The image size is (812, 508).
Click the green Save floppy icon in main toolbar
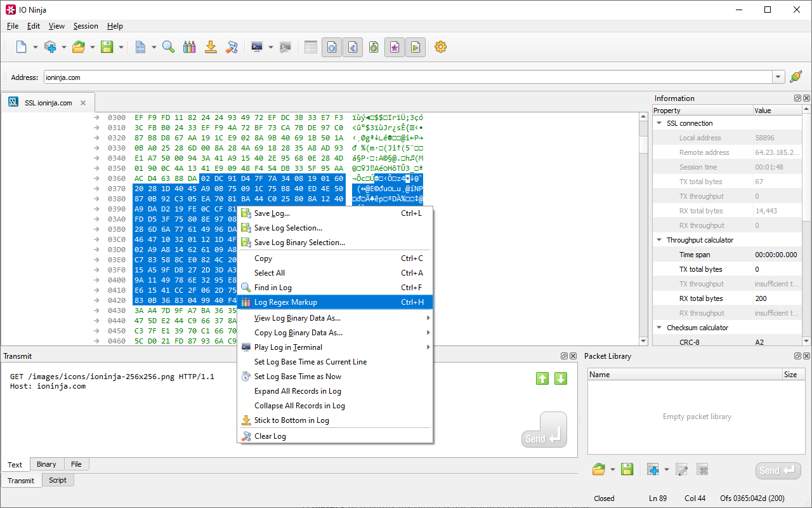pos(107,47)
